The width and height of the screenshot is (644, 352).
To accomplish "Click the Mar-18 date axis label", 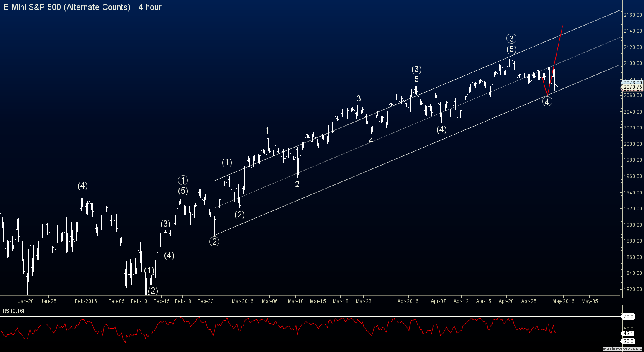I will (x=341, y=301).
